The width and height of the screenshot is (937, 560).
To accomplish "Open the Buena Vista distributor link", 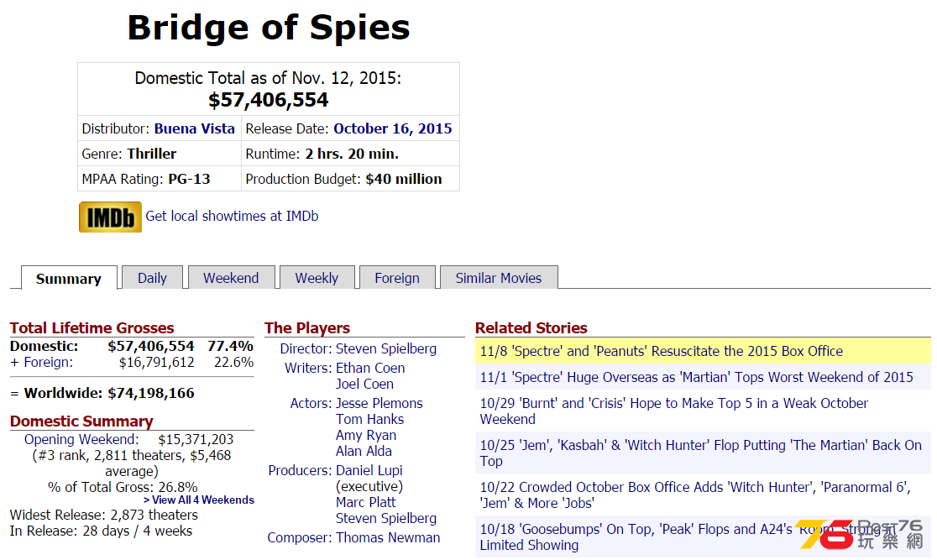I will [194, 128].
